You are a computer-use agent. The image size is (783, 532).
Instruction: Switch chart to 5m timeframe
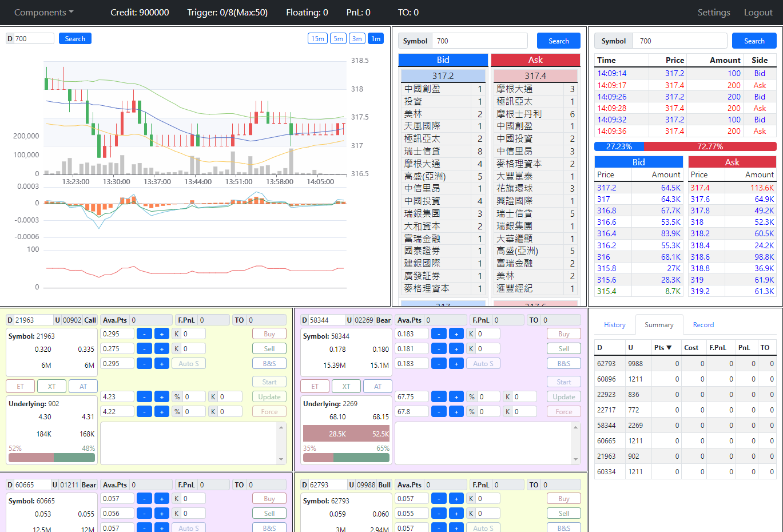(x=339, y=39)
